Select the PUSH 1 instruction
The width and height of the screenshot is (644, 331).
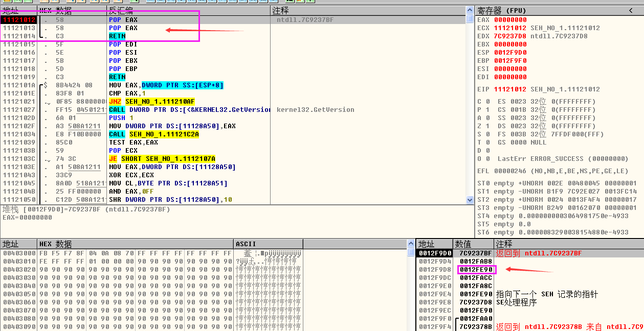click(121, 118)
